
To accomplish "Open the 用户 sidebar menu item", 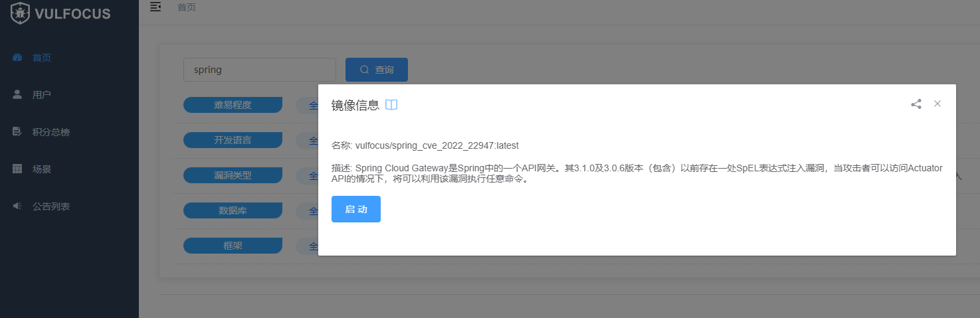I will tap(69, 95).
